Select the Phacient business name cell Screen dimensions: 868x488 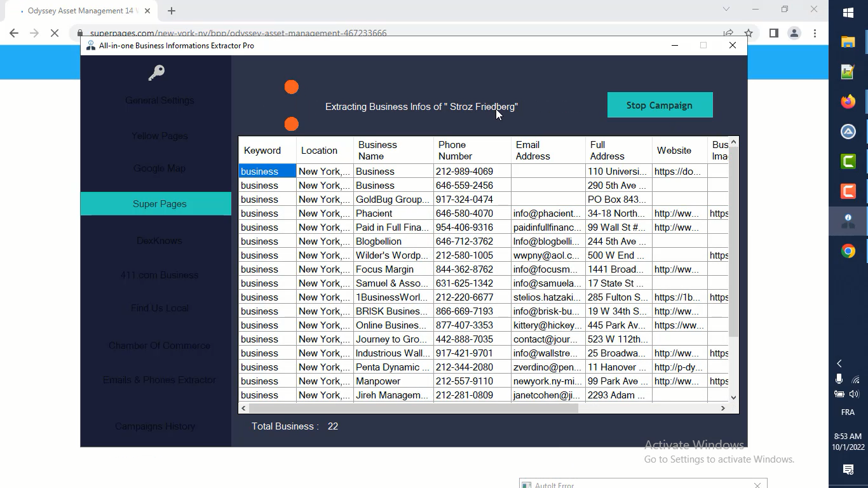[393, 213]
